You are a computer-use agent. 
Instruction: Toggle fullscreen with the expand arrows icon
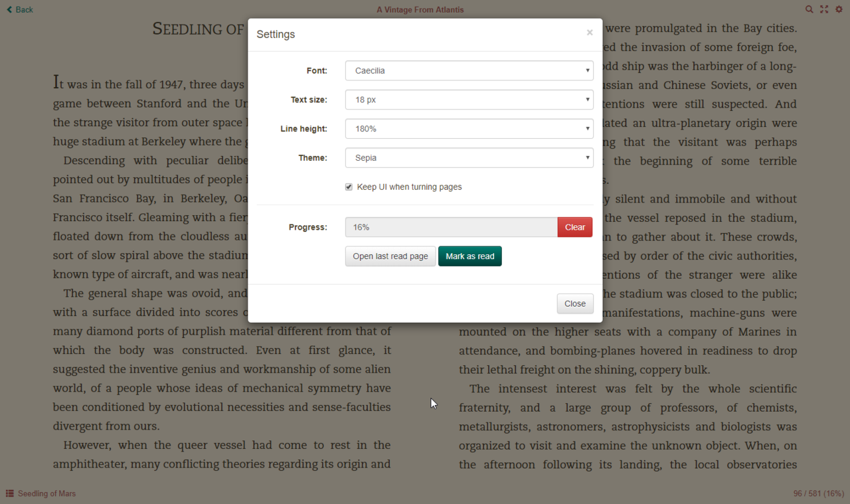tap(824, 9)
